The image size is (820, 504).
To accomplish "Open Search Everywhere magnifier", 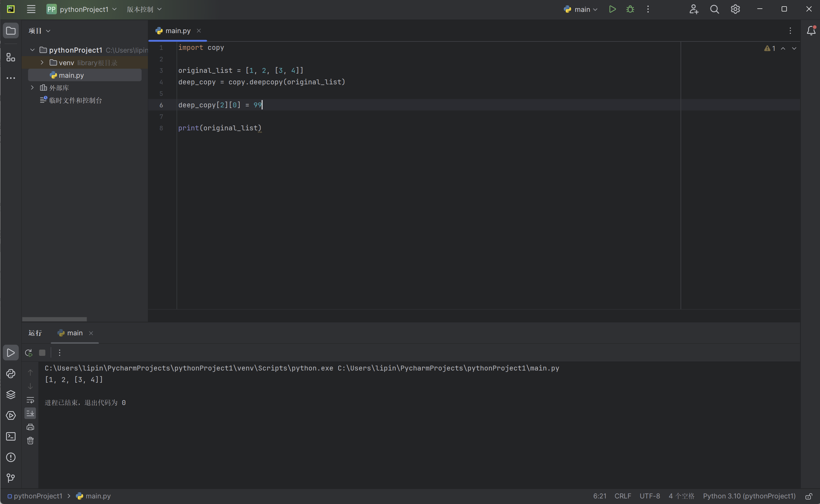I will (714, 9).
